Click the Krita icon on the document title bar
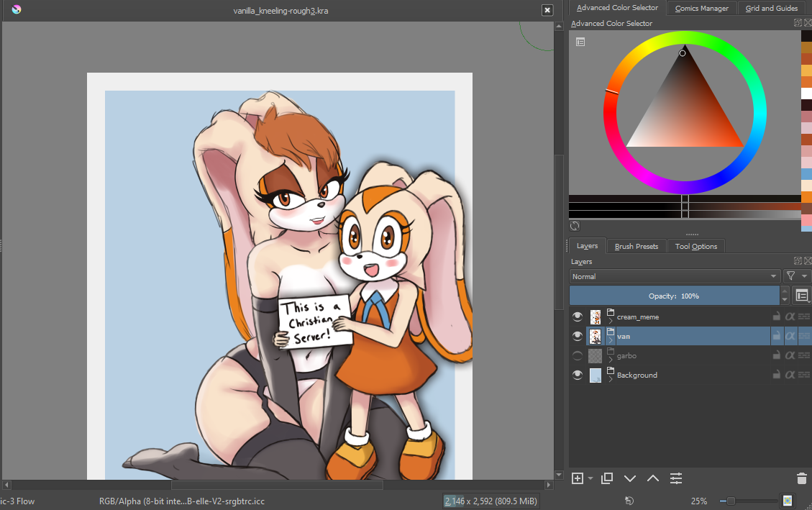The width and height of the screenshot is (812, 510). 17,9
